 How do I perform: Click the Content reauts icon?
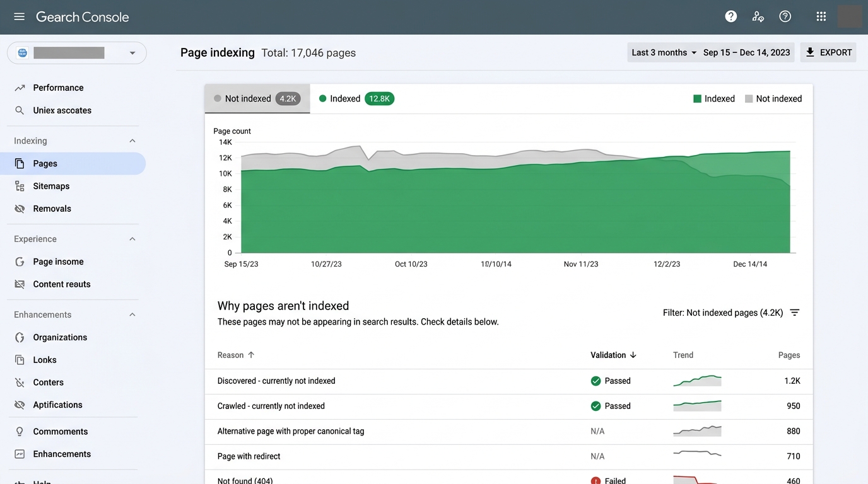pyautogui.click(x=20, y=284)
